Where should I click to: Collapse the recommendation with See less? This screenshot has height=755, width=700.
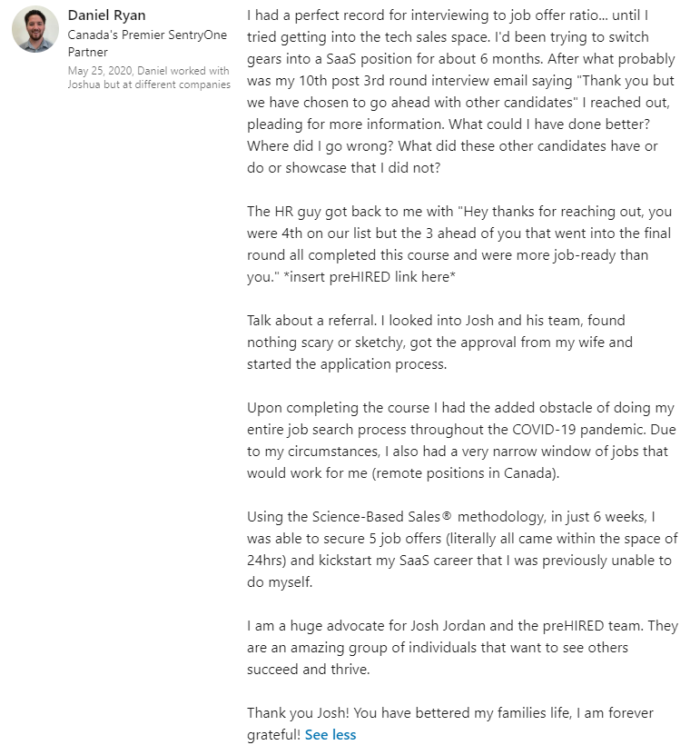click(330, 734)
